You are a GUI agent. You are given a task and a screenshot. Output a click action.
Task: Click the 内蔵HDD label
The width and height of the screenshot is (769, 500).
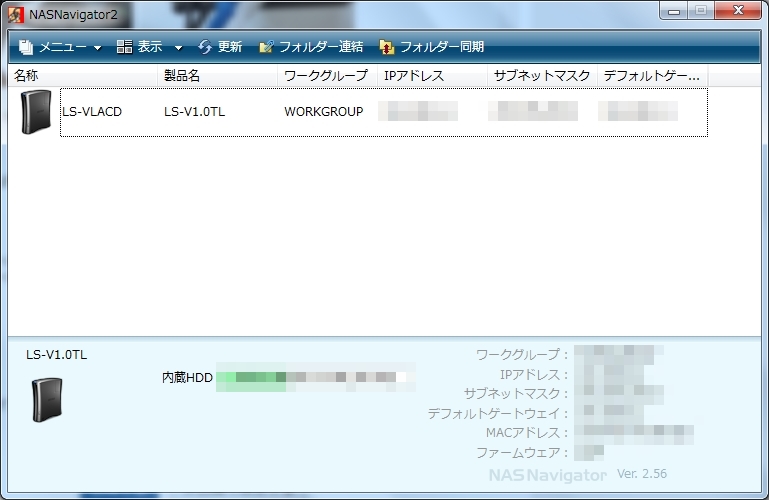pos(187,377)
